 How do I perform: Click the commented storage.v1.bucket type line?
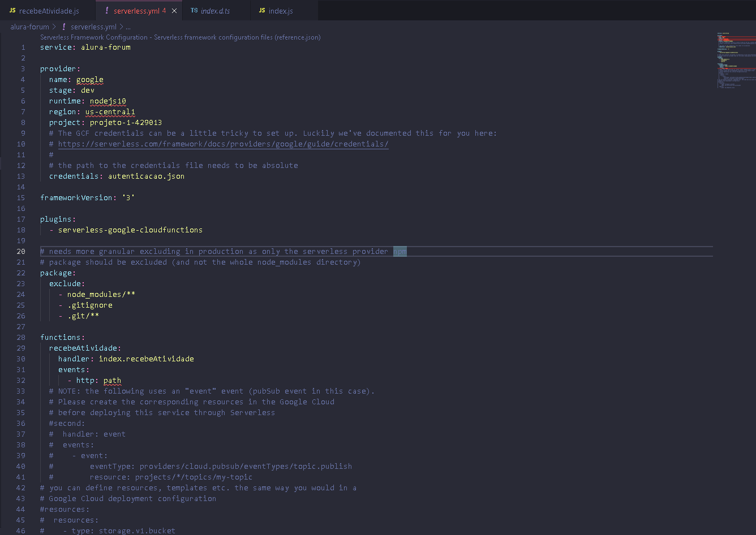(x=108, y=531)
